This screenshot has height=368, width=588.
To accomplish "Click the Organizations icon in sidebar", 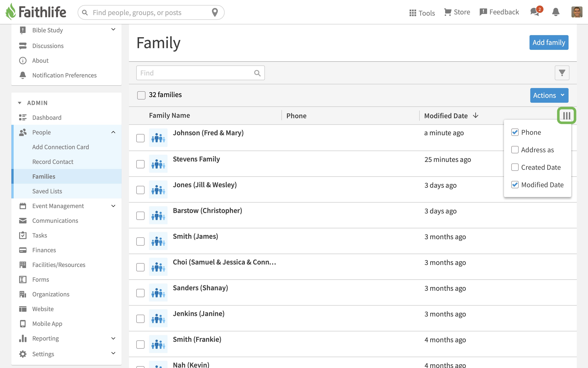I will tap(23, 294).
